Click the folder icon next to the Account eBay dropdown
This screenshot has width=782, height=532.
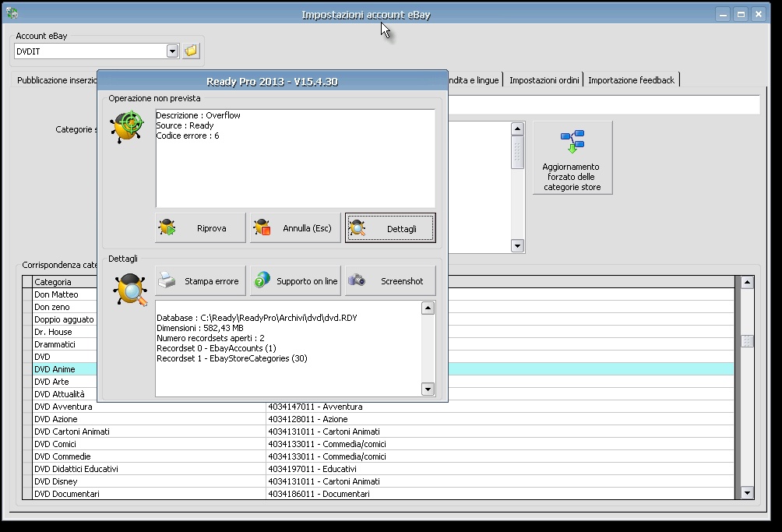191,51
